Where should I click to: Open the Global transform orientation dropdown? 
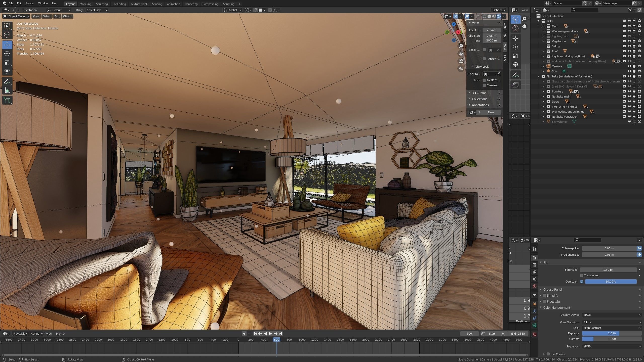click(x=233, y=10)
